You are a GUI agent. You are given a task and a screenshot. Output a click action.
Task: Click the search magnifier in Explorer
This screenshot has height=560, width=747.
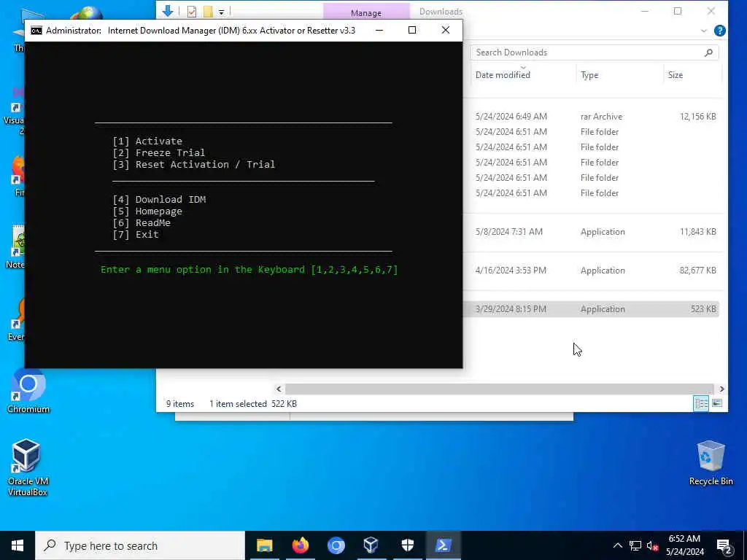point(708,52)
